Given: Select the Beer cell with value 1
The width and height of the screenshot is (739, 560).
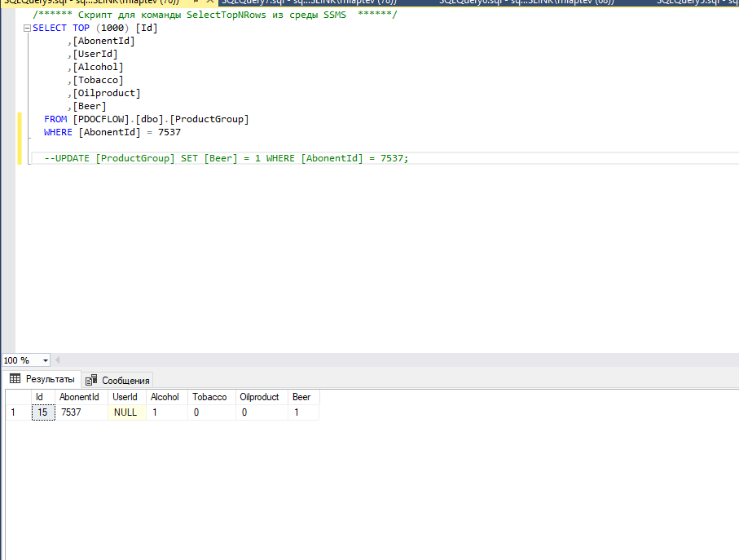Looking at the screenshot, I should click(x=304, y=412).
